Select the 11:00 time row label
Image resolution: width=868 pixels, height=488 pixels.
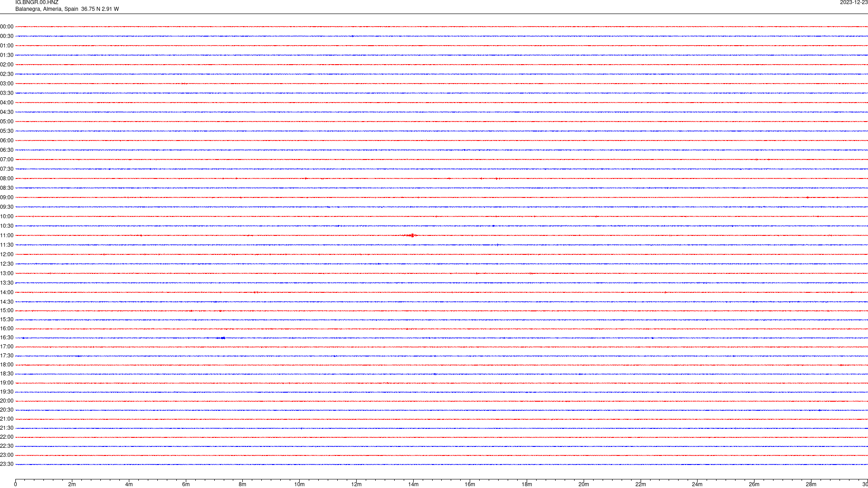click(7, 235)
